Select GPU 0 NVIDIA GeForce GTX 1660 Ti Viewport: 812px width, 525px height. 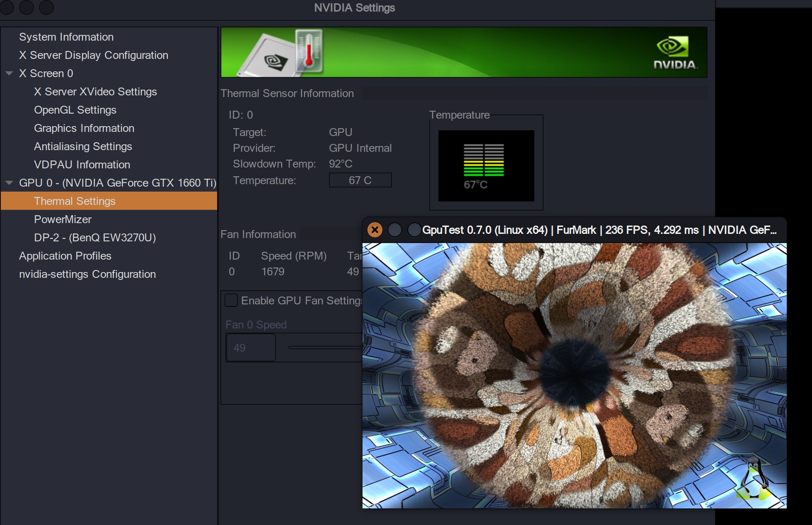pos(118,183)
